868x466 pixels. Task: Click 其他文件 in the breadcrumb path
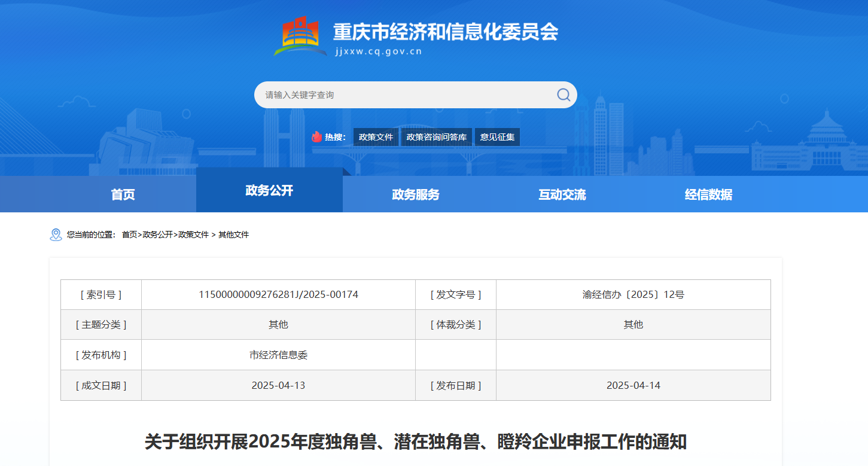click(x=233, y=235)
